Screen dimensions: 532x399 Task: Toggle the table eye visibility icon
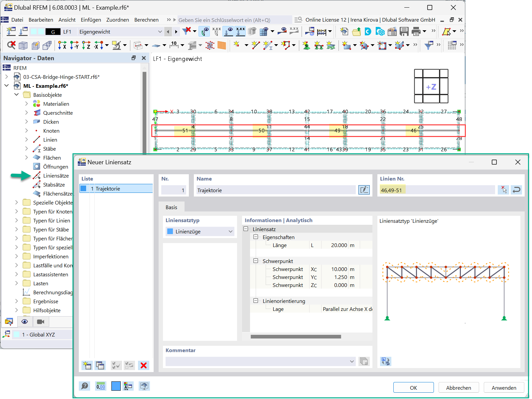coord(264,32)
